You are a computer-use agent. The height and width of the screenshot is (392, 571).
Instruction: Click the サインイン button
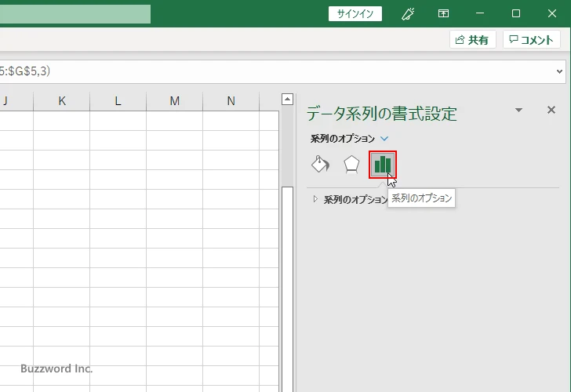click(355, 13)
